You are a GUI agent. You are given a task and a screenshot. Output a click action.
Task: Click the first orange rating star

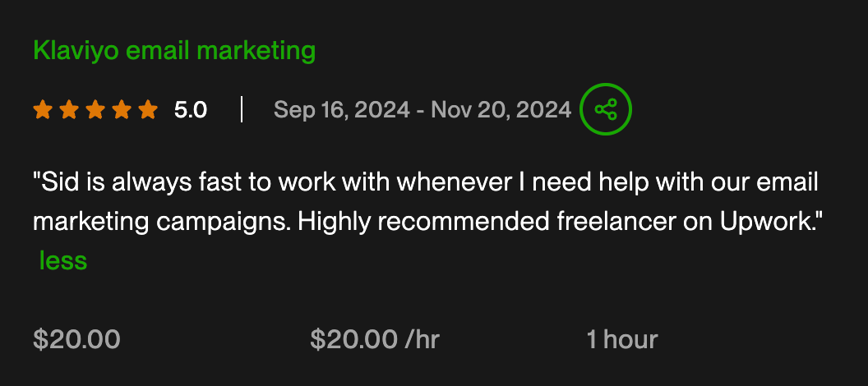pyautogui.click(x=43, y=109)
